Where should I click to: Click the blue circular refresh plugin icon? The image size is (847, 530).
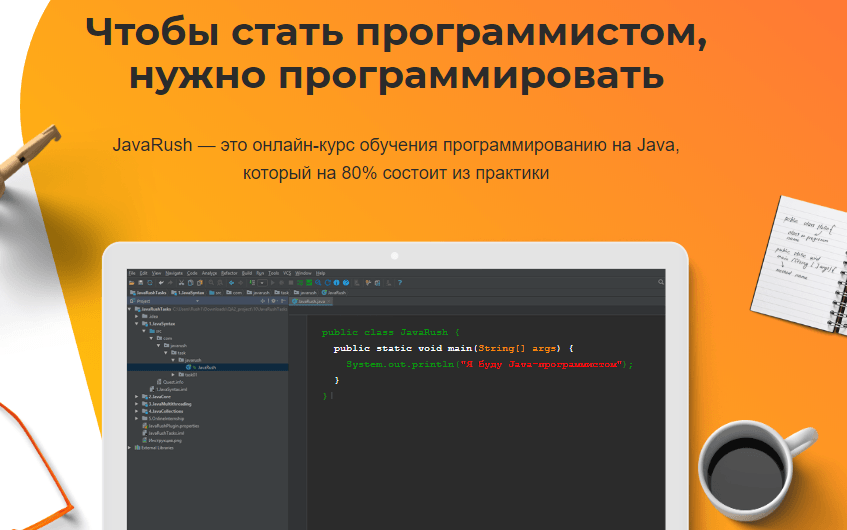327,283
